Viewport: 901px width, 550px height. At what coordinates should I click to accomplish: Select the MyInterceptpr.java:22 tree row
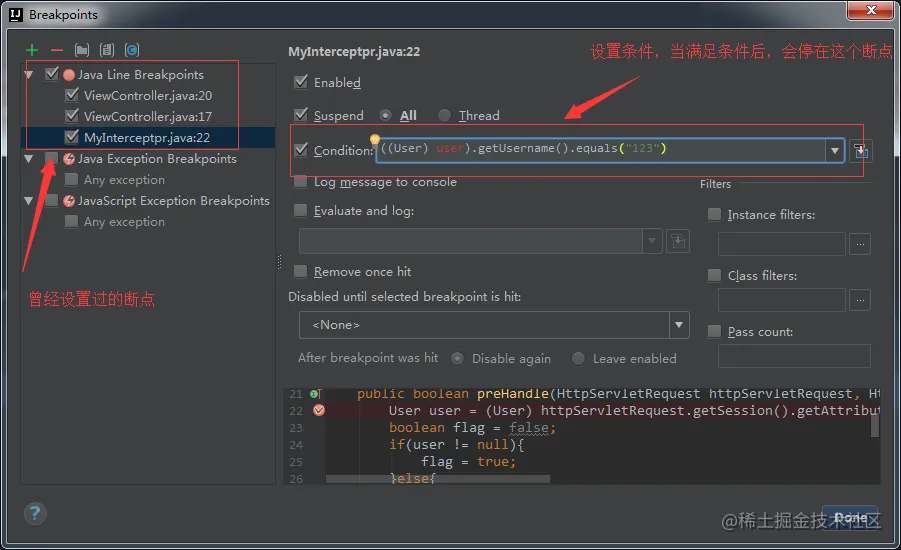[148, 137]
